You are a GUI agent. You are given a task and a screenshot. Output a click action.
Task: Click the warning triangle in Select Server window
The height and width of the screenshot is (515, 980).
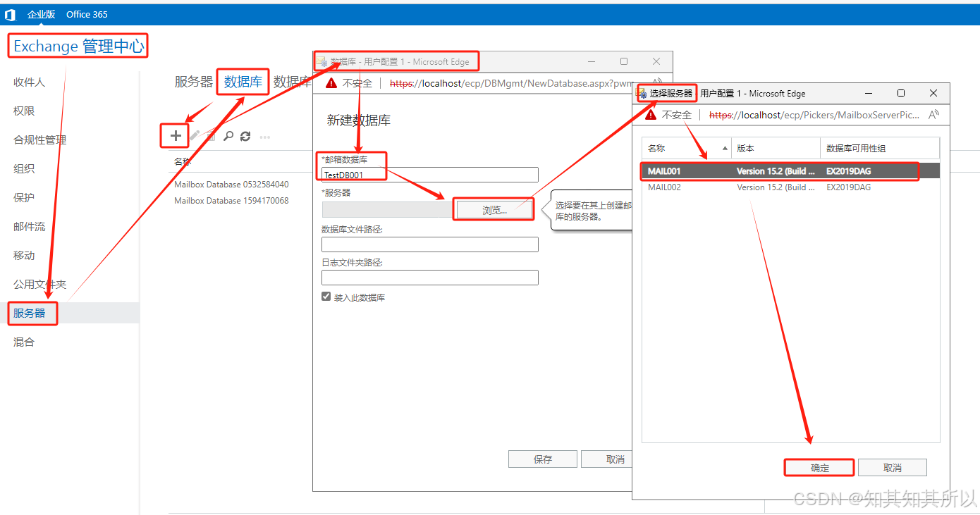(x=650, y=115)
